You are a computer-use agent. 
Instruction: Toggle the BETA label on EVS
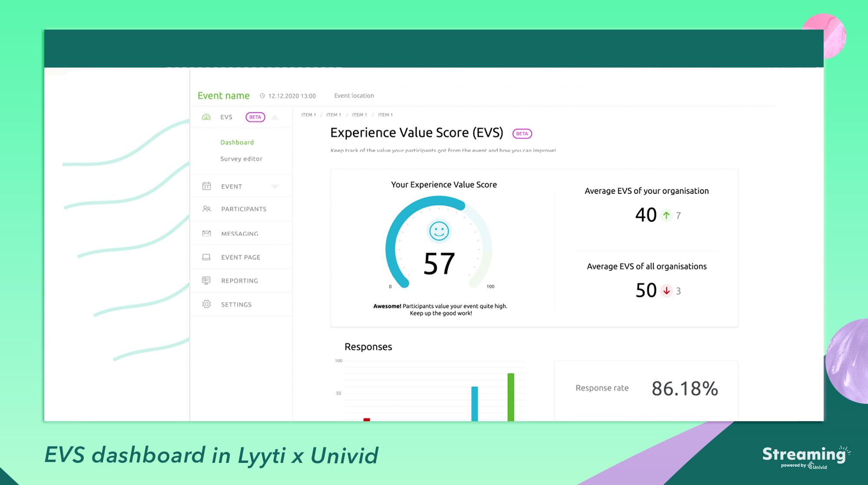point(255,117)
